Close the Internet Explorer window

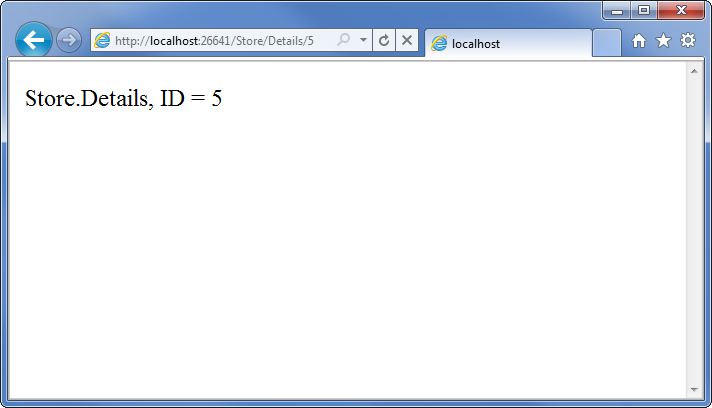coord(682,11)
